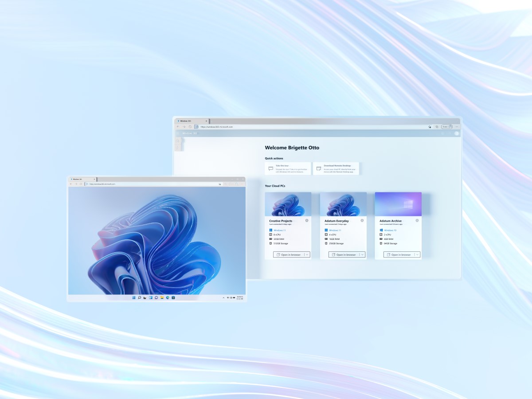Expand the Open in browser dropdown for Adatum Everyday
The height and width of the screenshot is (399, 532).
coord(362,254)
